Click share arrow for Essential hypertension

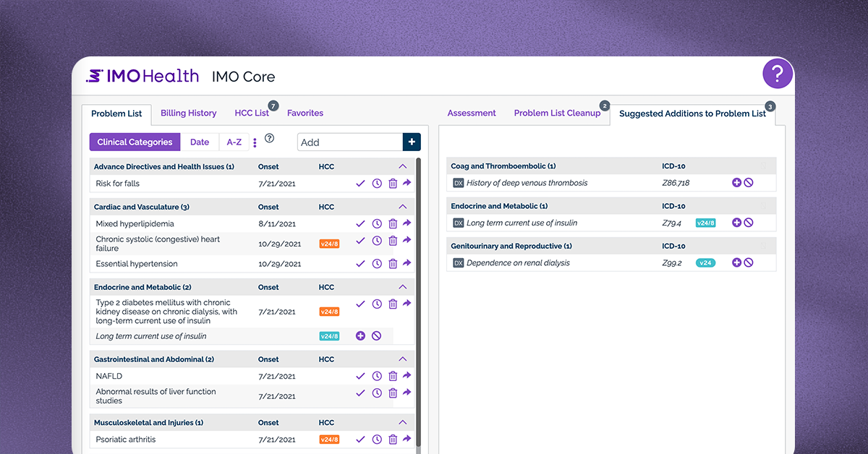(407, 263)
